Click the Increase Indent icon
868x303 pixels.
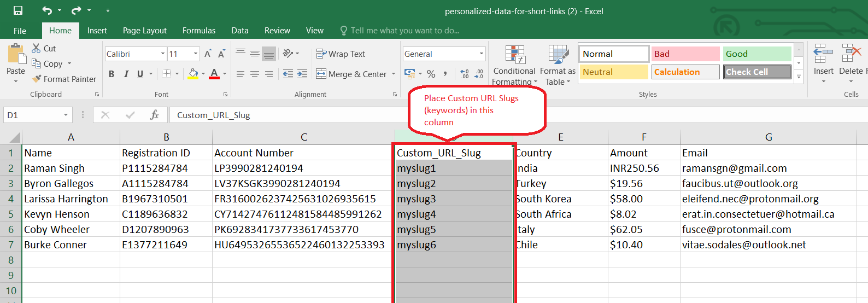coord(302,74)
